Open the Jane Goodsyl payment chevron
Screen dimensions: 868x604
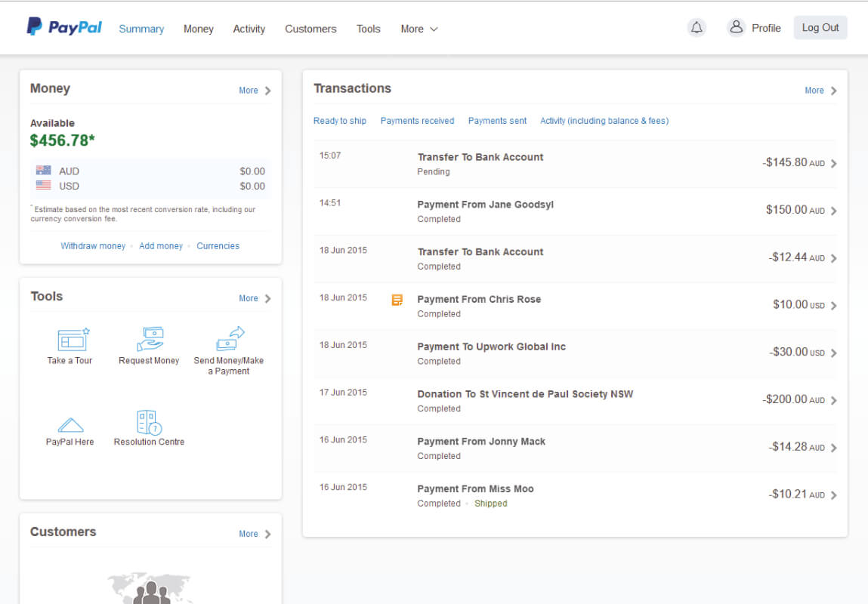pyautogui.click(x=834, y=211)
